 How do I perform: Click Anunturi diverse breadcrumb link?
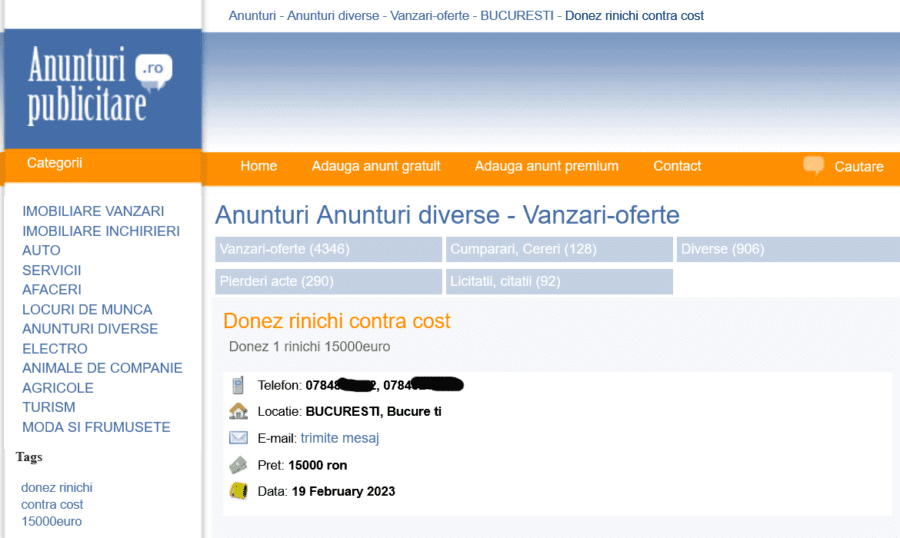[x=333, y=16]
